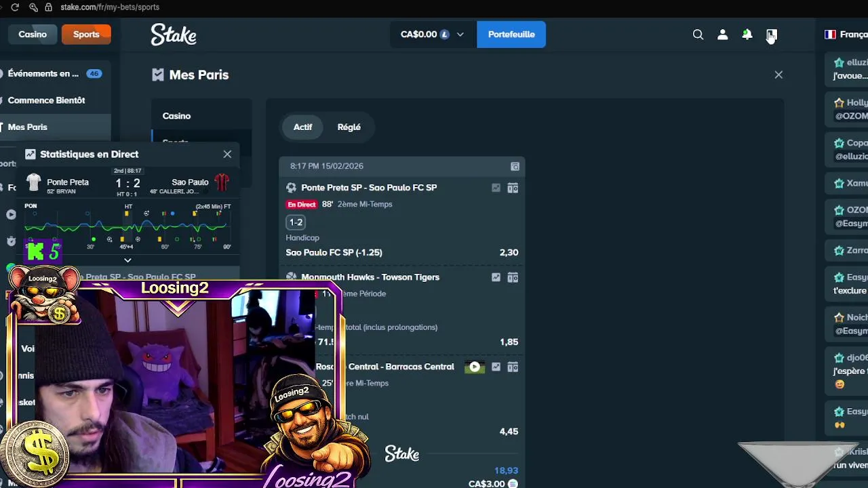Click the share icon on the bet slip header
This screenshot has width=868, height=488.
(x=515, y=166)
